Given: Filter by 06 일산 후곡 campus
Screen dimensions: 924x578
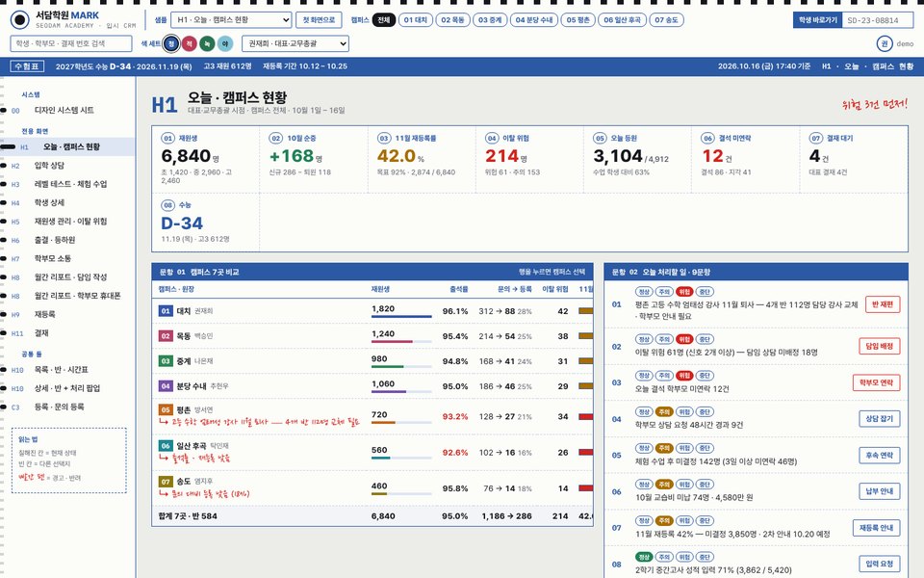Looking at the screenshot, I should [x=623, y=20].
